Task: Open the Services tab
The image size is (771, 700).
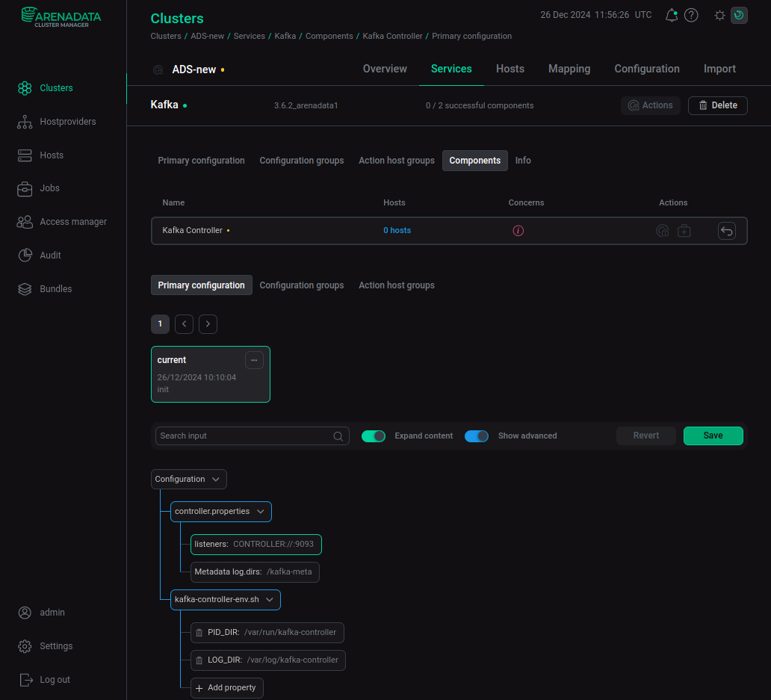Action: tap(451, 69)
